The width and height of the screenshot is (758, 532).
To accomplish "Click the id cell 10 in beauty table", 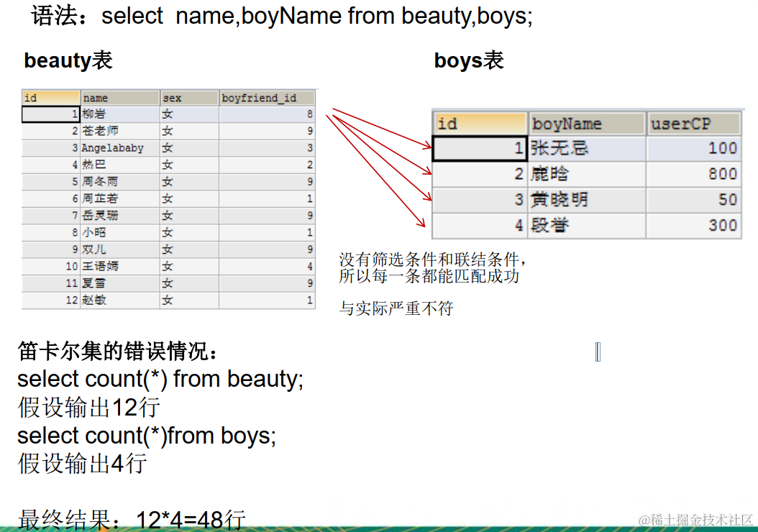I will [51, 266].
